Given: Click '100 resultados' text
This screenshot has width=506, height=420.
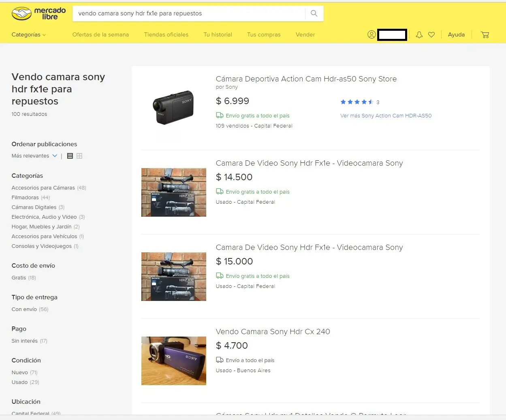Looking at the screenshot, I should point(29,114).
